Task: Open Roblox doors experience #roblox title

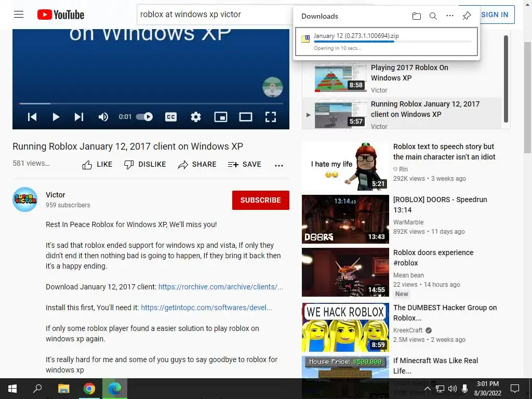Action: (433, 258)
